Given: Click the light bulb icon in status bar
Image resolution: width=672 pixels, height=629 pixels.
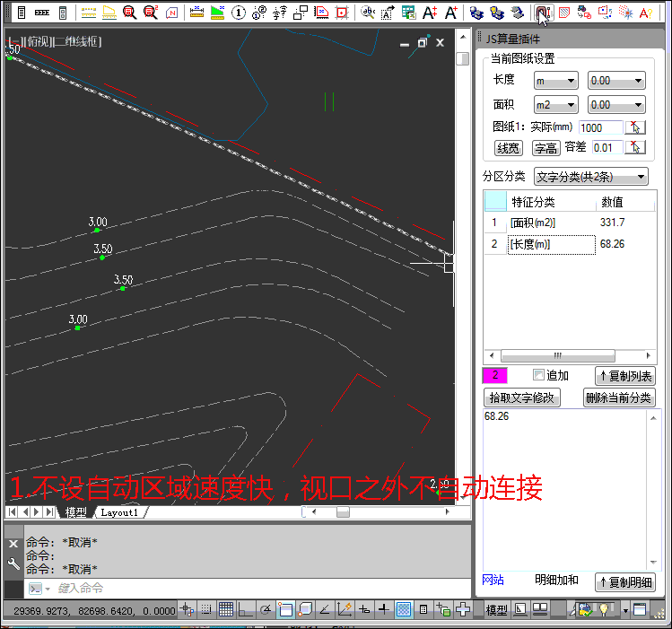Looking at the screenshot, I should click(605, 610).
